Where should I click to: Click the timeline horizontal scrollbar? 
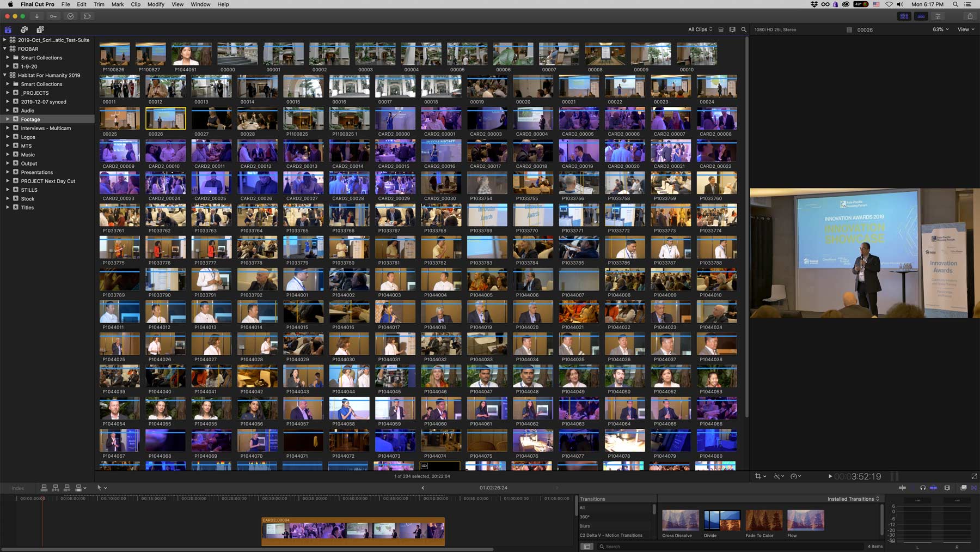tap(247, 549)
